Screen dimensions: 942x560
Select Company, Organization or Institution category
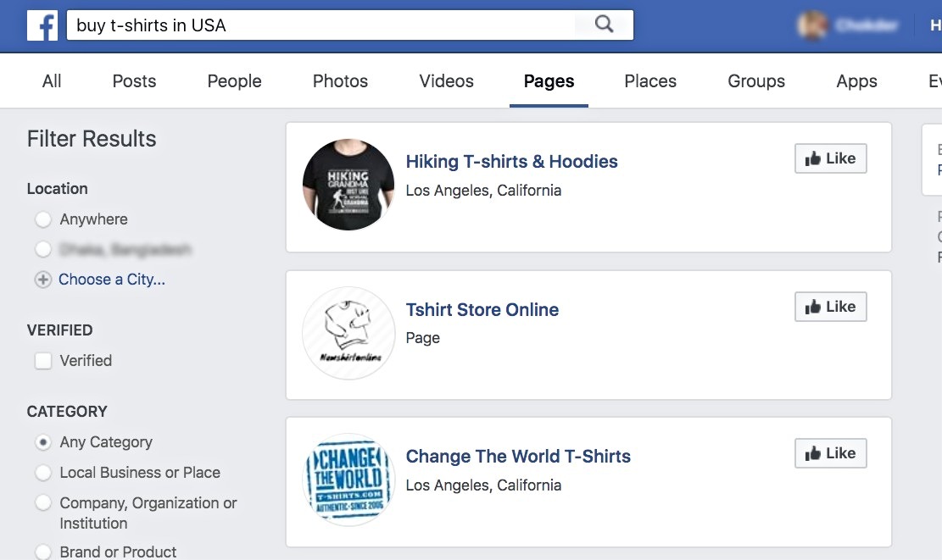click(43, 503)
